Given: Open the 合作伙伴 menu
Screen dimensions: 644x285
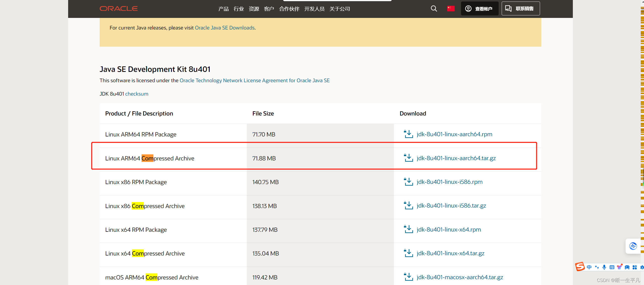Looking at the screenshot, I should click(289, 9).
